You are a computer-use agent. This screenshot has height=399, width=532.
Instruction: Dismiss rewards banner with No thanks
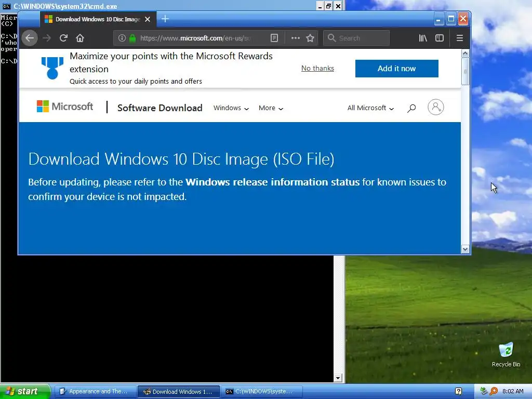click(x=317, y=68)
